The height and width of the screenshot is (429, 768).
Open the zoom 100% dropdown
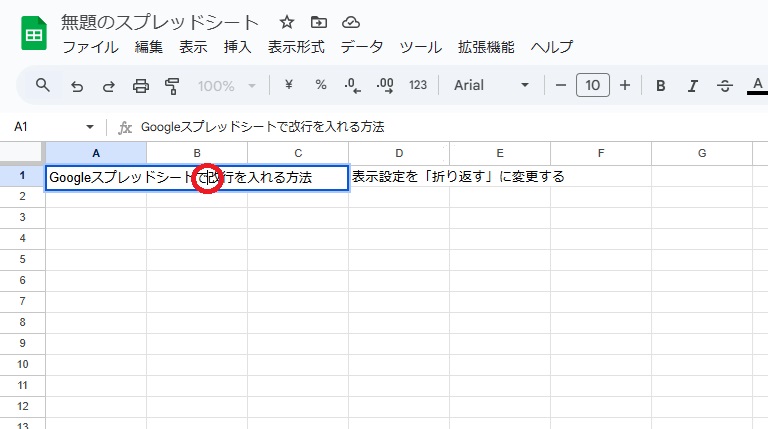click(227, 86)
